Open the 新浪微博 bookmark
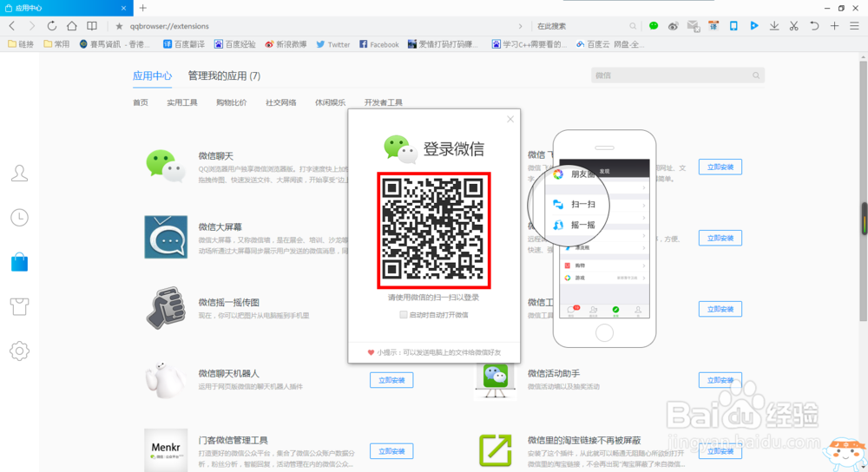Image resolution: width=868 pixels, height=472 pixels. [x=286, y=44]
